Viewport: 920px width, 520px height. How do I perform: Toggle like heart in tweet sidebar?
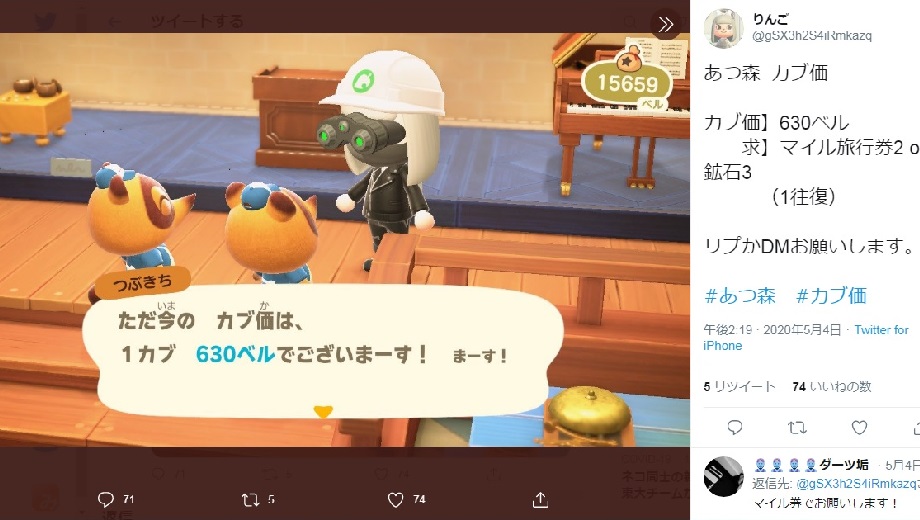click(859, 427)
